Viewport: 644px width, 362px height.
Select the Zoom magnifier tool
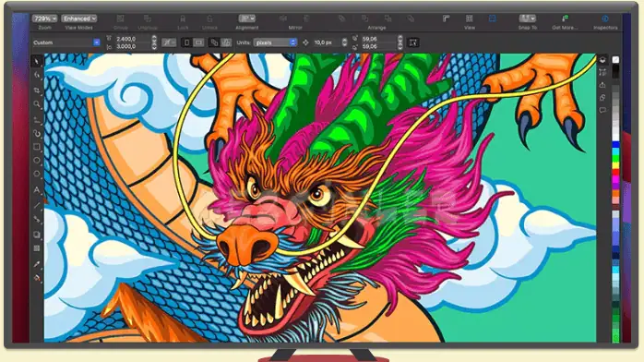37,104
